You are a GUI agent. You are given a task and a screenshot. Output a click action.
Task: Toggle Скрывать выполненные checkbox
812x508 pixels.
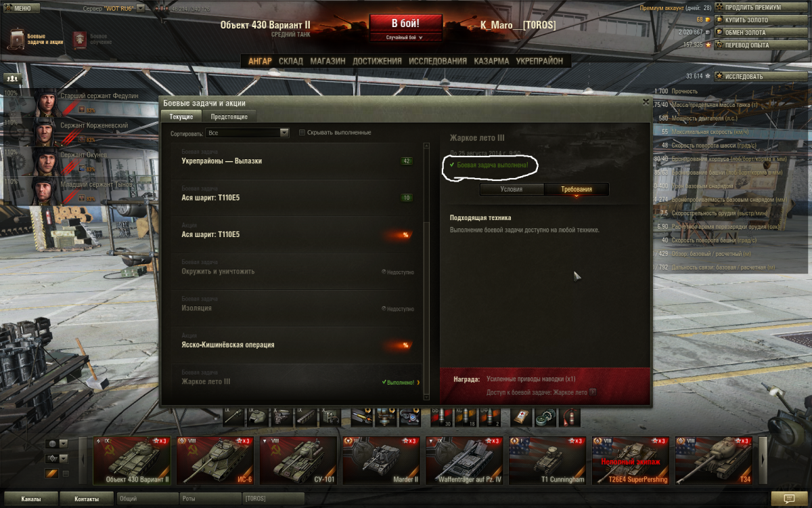302,133
